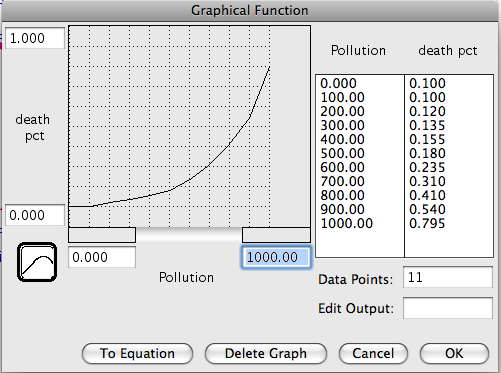The width and height of the screenshot is (501, 373).
Task: Click the death pct maximum 1.000 field
Action: coord(35,38)
